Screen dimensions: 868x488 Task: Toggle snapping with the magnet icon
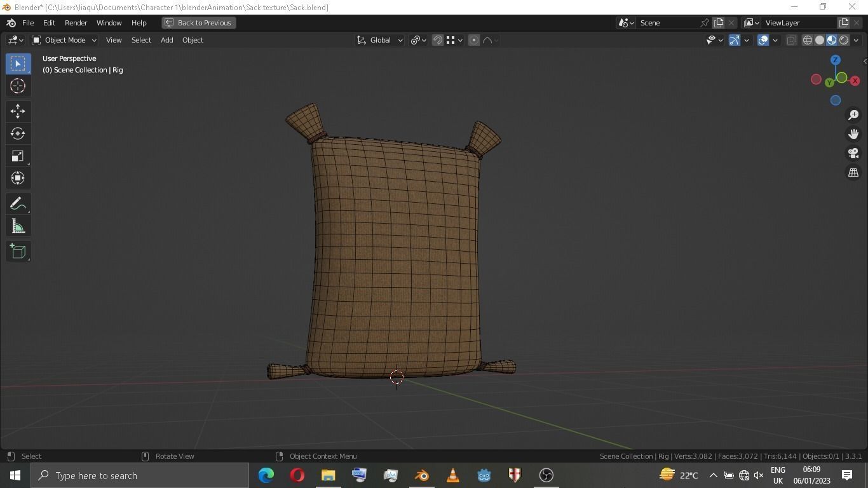coord(437,40)
